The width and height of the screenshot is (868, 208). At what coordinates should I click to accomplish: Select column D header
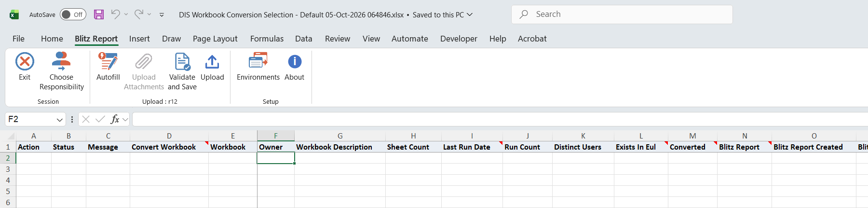point(169,136)
